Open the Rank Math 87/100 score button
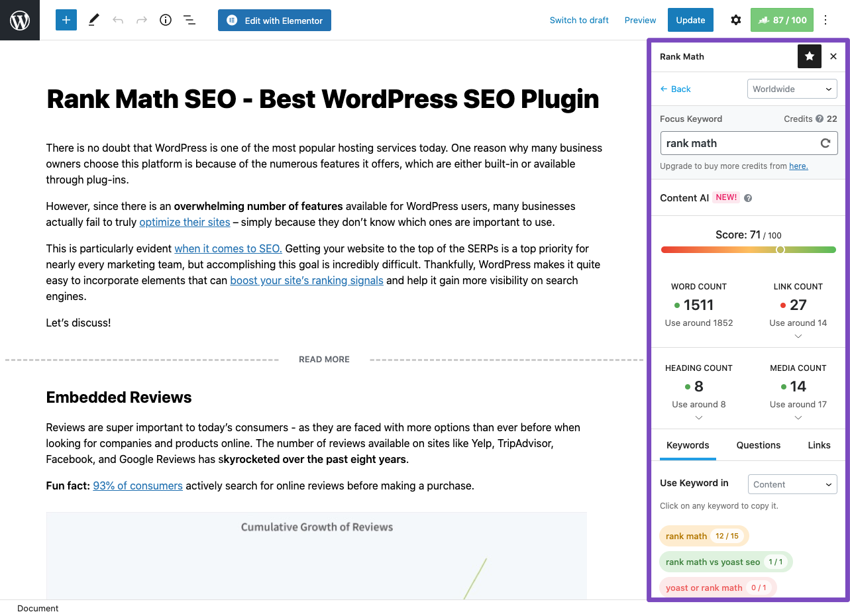850x616 pixels. [x=782, y=20]
